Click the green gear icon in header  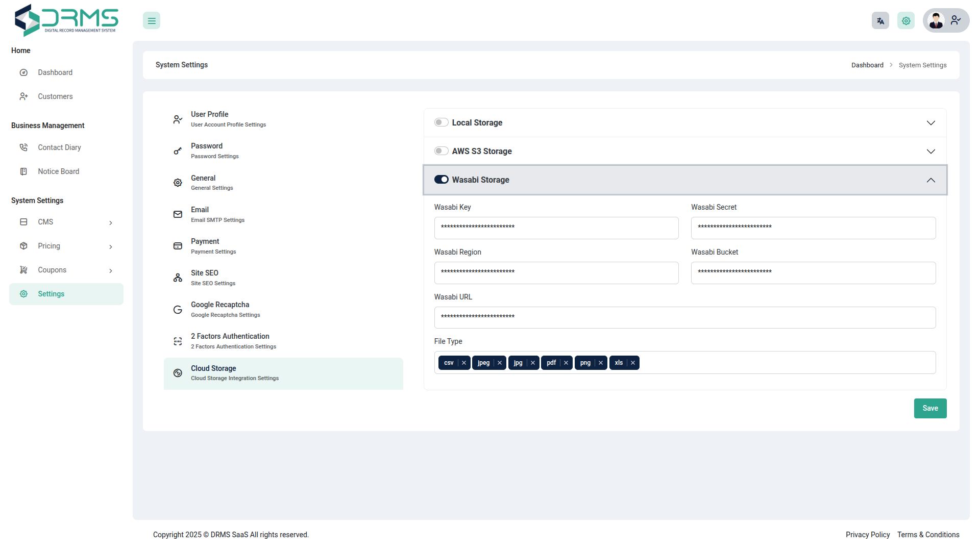coord(906,21)
